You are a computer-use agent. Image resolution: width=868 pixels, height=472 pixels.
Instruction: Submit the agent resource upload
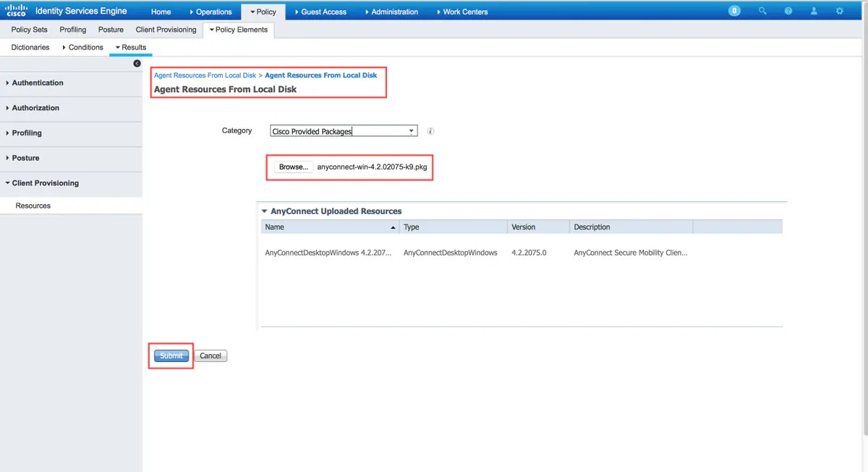pos(171,355)
